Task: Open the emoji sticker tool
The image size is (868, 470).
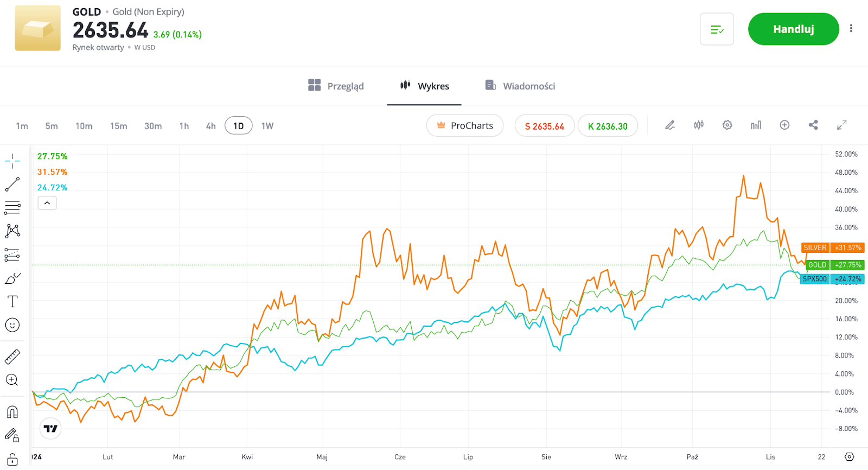Action: pyautogui.click(x=12, y=325)
